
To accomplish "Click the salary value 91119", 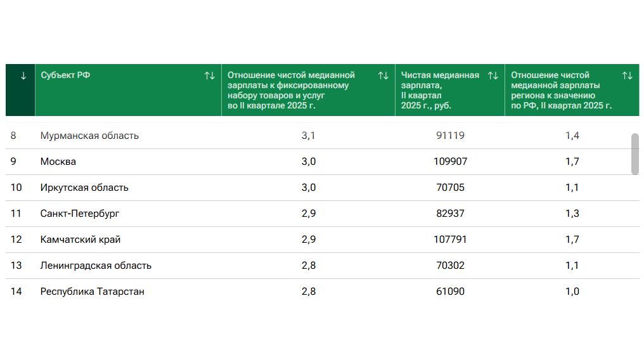I will pyautogui.click(x=450, y=136).
